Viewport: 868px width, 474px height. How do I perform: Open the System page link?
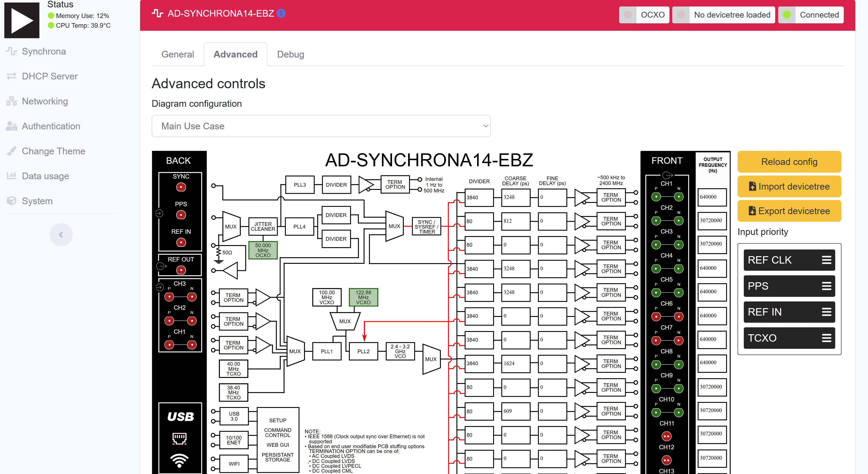37,201
